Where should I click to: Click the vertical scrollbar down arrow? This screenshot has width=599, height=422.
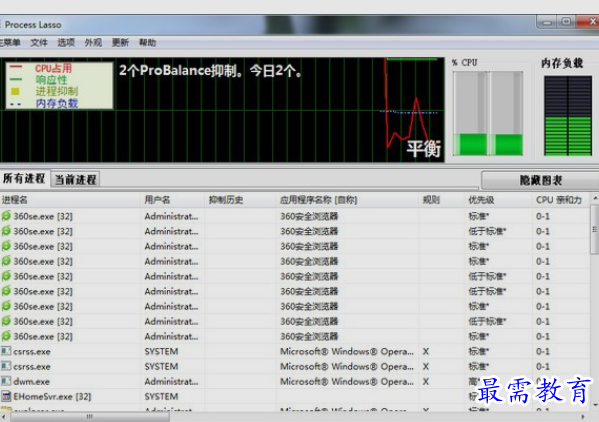595,405
